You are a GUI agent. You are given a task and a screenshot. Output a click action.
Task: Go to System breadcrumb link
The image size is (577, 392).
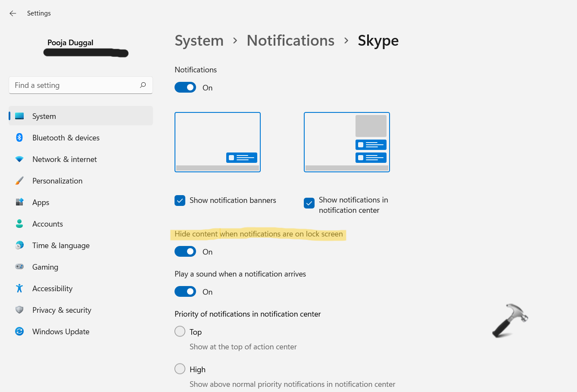(x=199, y=40)
